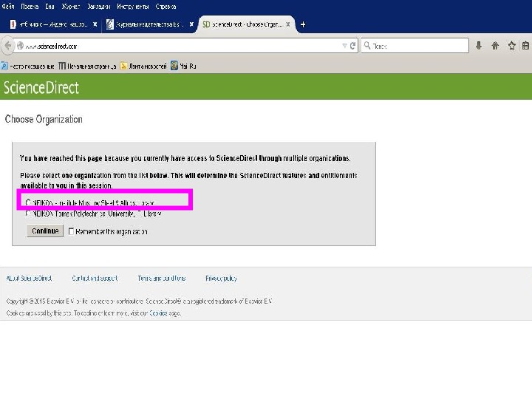
Task: Close the second journals tab
Action: pos(191,24)
